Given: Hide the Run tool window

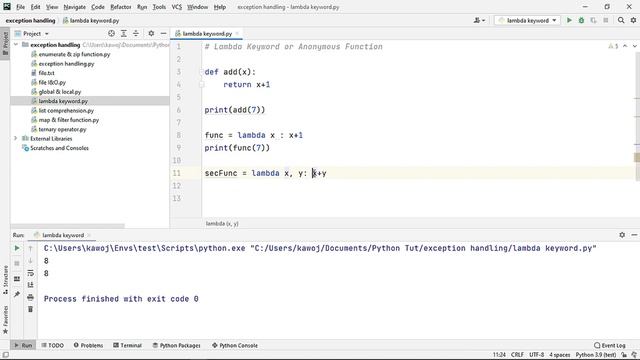Looking at the screenshot, I should (x=634, y=235).
